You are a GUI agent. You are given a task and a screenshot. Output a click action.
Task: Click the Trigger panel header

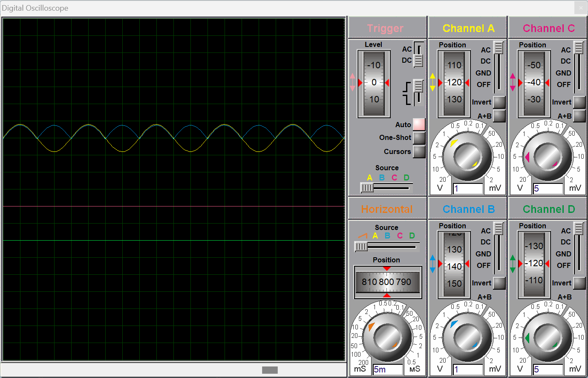[x=387, y=28]
